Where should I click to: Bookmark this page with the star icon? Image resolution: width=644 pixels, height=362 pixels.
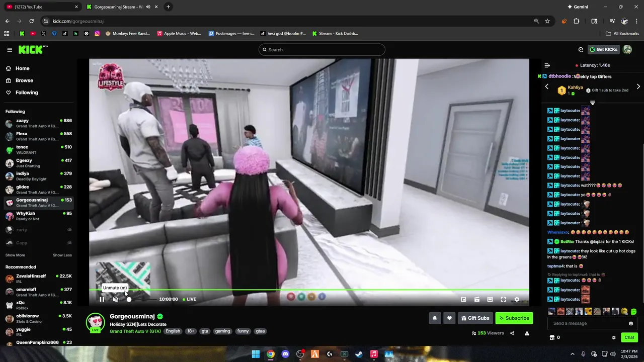point(547,21)
